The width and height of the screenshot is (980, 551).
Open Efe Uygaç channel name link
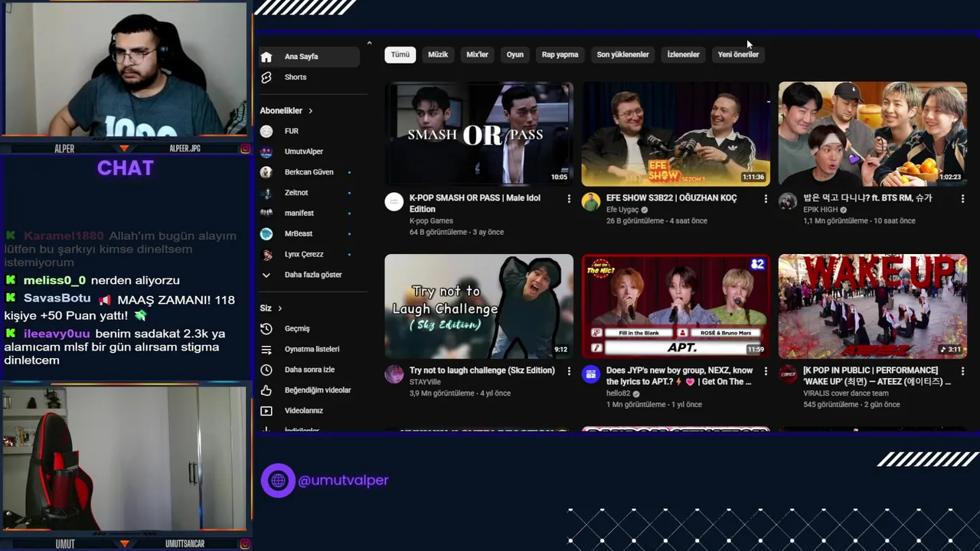point(623,210)
